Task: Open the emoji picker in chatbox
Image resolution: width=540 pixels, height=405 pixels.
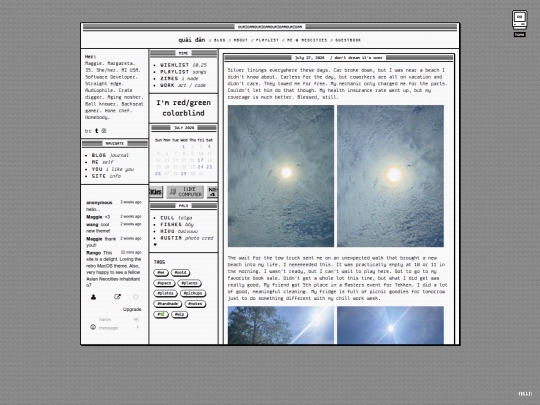Action: [x=93, y=327]
